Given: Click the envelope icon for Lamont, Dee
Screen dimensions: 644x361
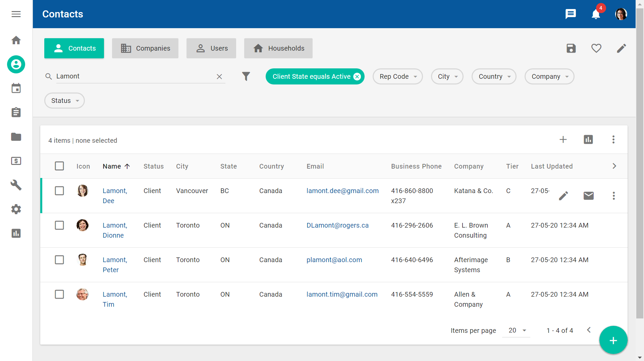Looking at the screenshot, I should (x=588, y=196).
